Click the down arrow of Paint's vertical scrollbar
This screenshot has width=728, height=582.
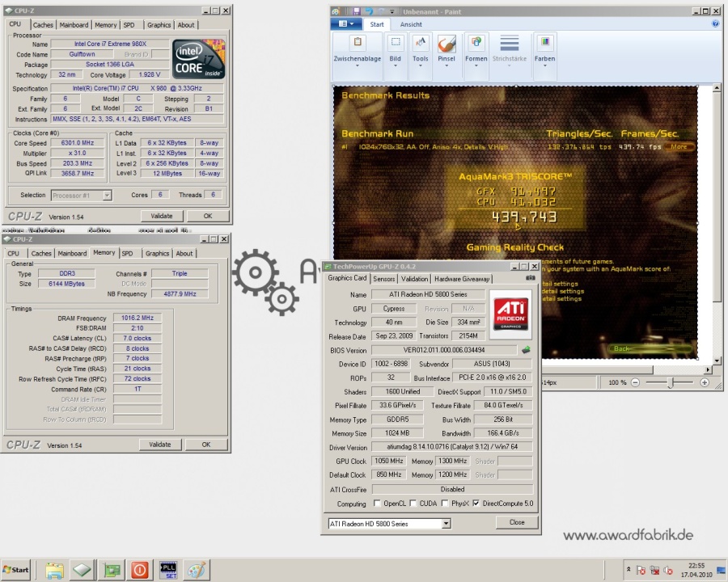pos(717,361)
